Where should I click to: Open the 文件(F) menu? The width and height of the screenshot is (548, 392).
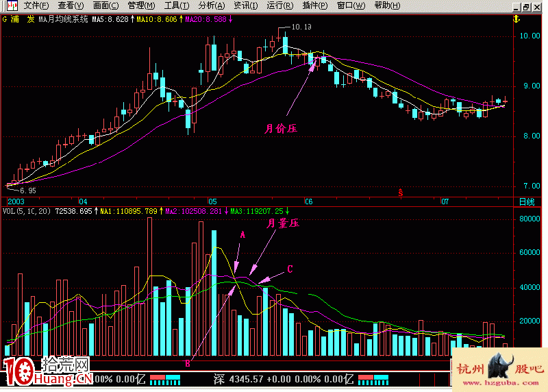[36, 5]
